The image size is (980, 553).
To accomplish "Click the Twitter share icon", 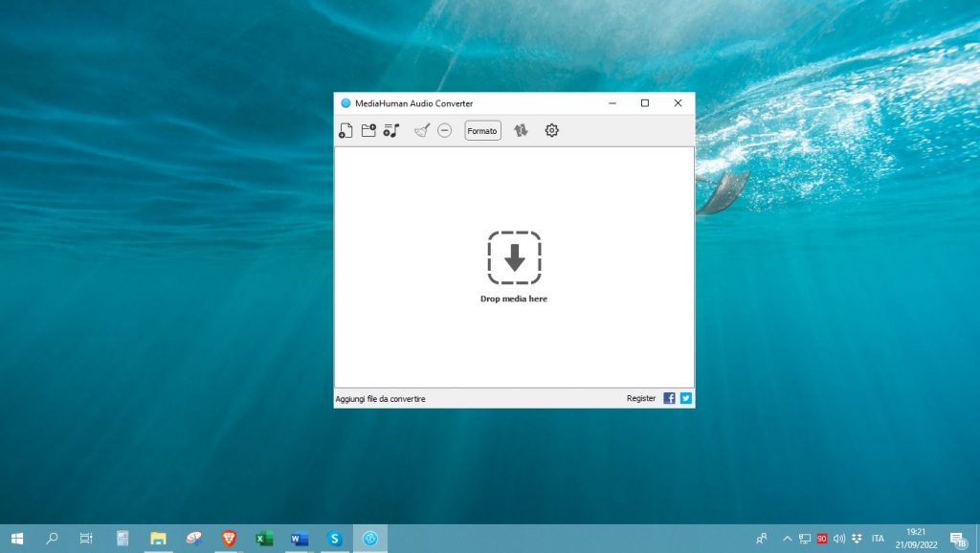I will pyautogui.click(x=684, y=398).
